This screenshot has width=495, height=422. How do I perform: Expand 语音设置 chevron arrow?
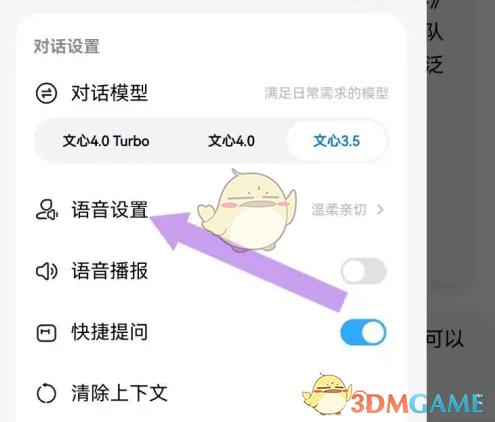pos(380,210)
